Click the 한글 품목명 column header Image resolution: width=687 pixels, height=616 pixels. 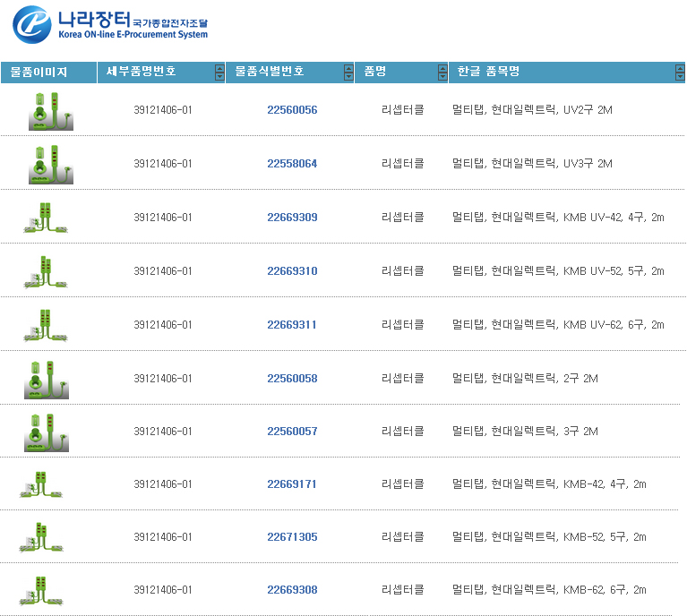(488, 73)
